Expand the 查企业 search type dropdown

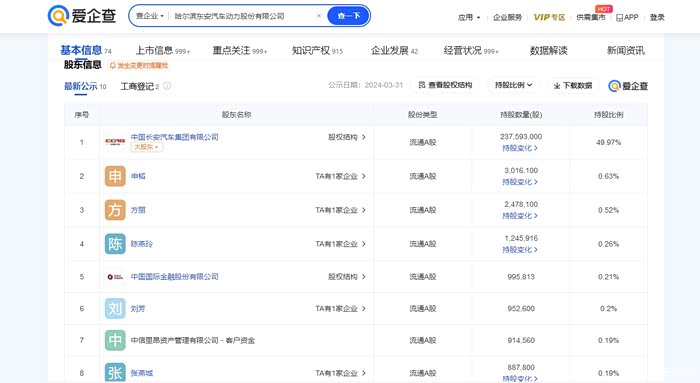click(150, 16)
